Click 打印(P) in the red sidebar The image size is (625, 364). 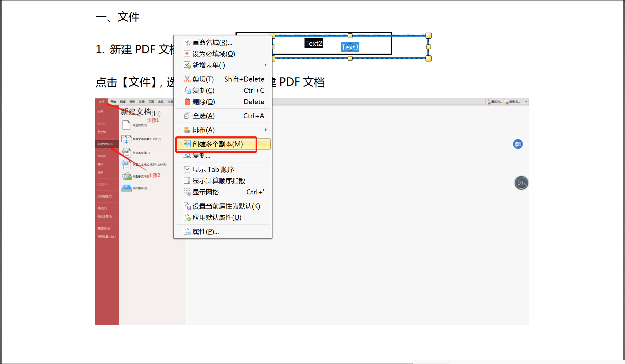coord(102,156)
